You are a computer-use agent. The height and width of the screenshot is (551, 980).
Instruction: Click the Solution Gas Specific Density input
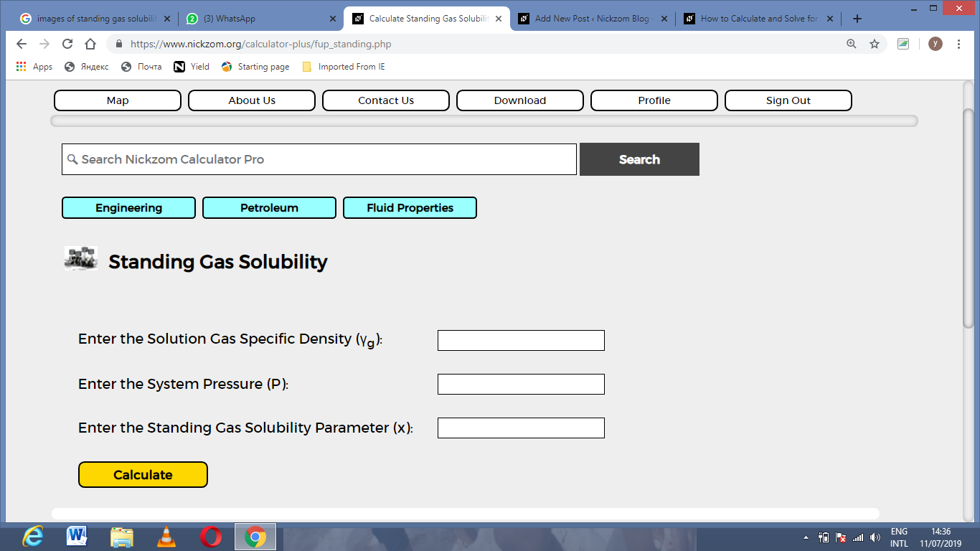click(x=521, y=341)
